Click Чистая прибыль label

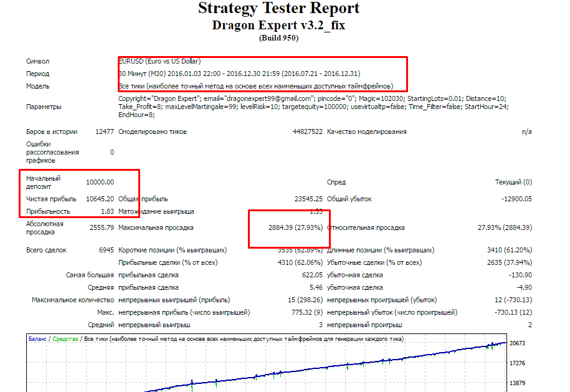[51, 199]
